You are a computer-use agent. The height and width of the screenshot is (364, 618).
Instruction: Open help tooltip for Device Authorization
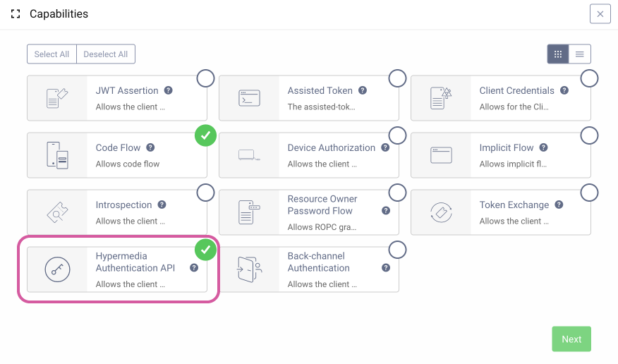click(385, 147)
